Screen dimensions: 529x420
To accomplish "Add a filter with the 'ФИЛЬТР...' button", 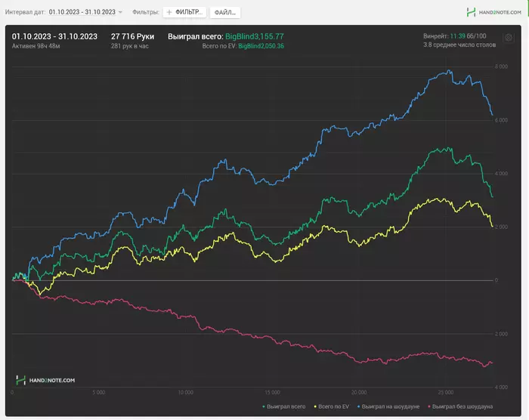I will tap(184, 13).
